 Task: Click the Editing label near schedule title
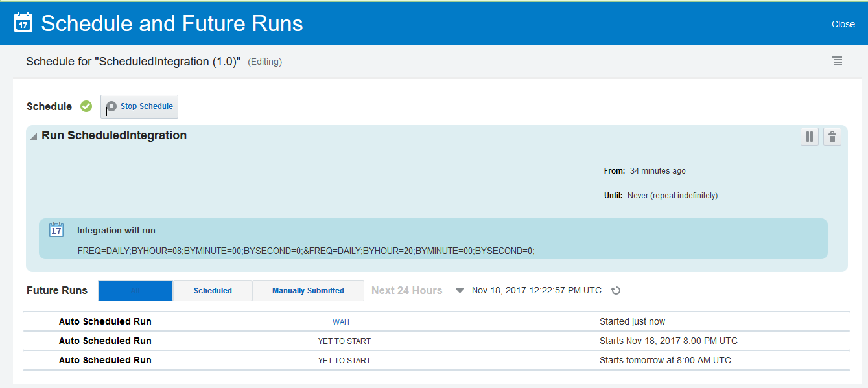pos(264,62)
